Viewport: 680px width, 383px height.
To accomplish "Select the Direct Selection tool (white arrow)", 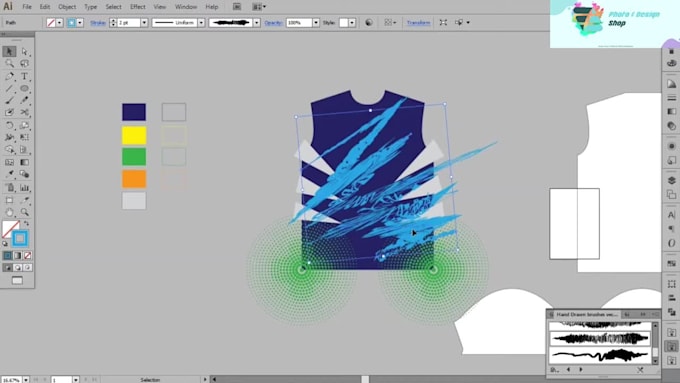I will [24, 52].
